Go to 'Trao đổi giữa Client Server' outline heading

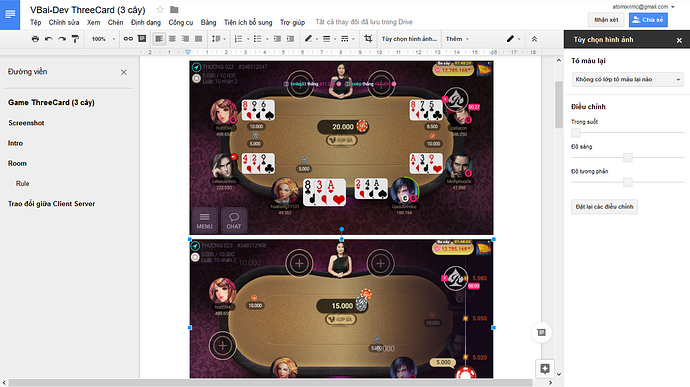point(51,204)
